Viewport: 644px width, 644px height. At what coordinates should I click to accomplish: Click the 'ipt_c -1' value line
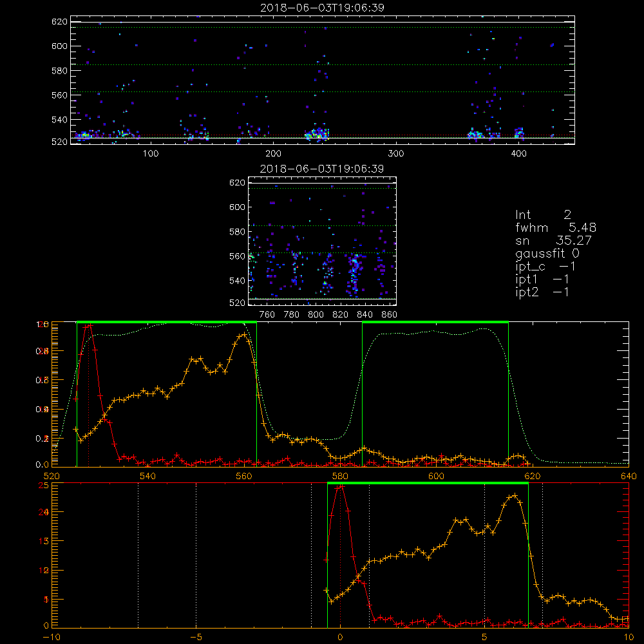[545, 267]
